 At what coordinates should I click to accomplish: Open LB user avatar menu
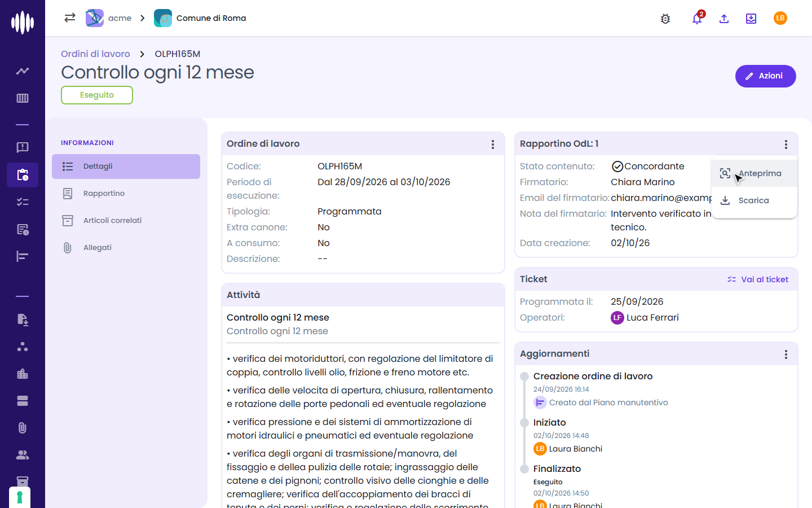pyautogui.click(x=780, y=18)
